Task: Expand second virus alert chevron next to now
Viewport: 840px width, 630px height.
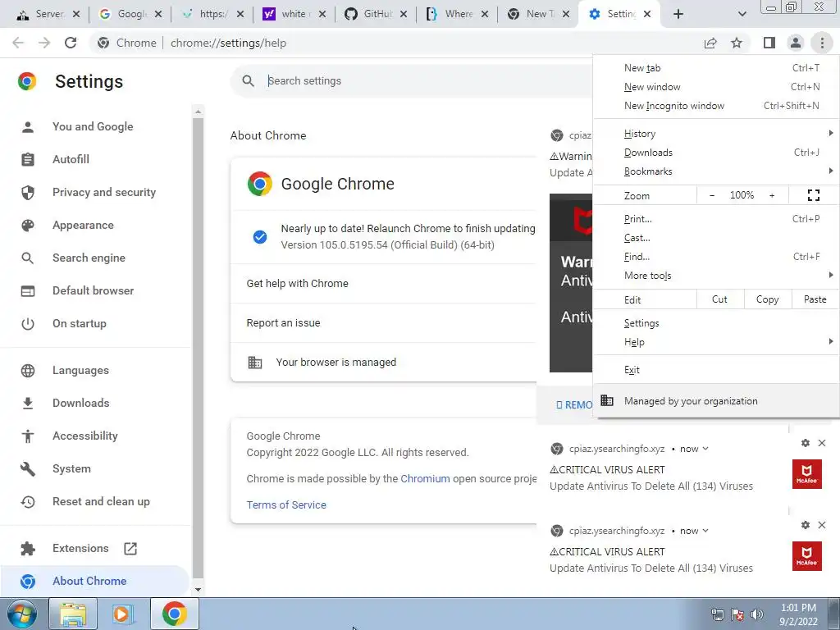Action: click(705, 531)
